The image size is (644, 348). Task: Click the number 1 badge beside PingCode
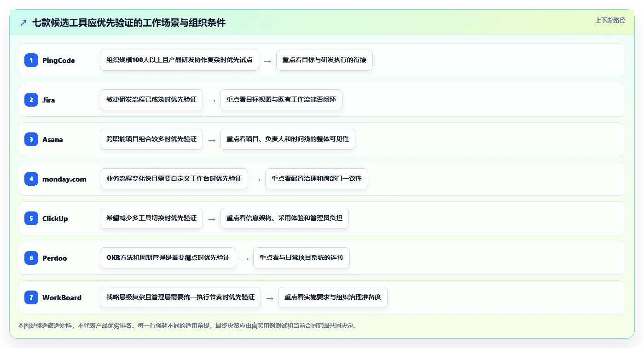click(x=31, y=60)
